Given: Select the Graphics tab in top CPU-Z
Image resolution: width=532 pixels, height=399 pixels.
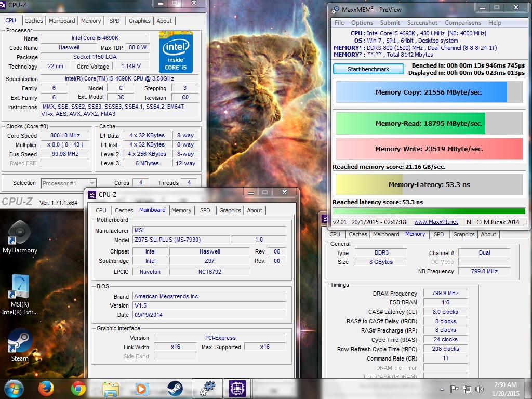Looking at the screenshot, I should coord(139,21).
